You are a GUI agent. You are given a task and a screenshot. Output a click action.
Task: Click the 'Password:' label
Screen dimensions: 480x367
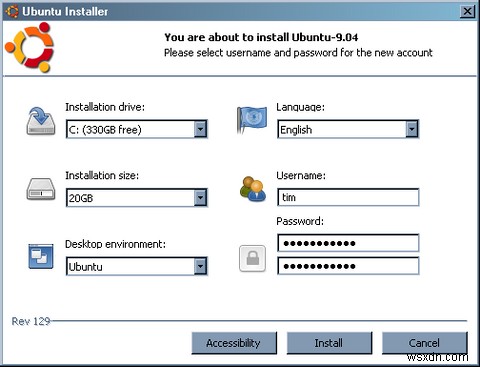[x=300, y=221]
